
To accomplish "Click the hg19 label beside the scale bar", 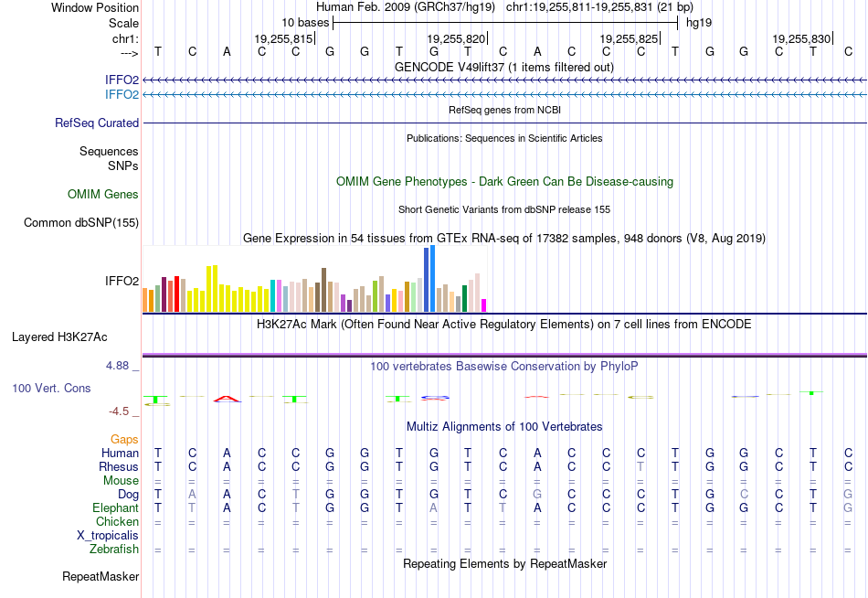I will pyautogui.click(x=699, y=23).
